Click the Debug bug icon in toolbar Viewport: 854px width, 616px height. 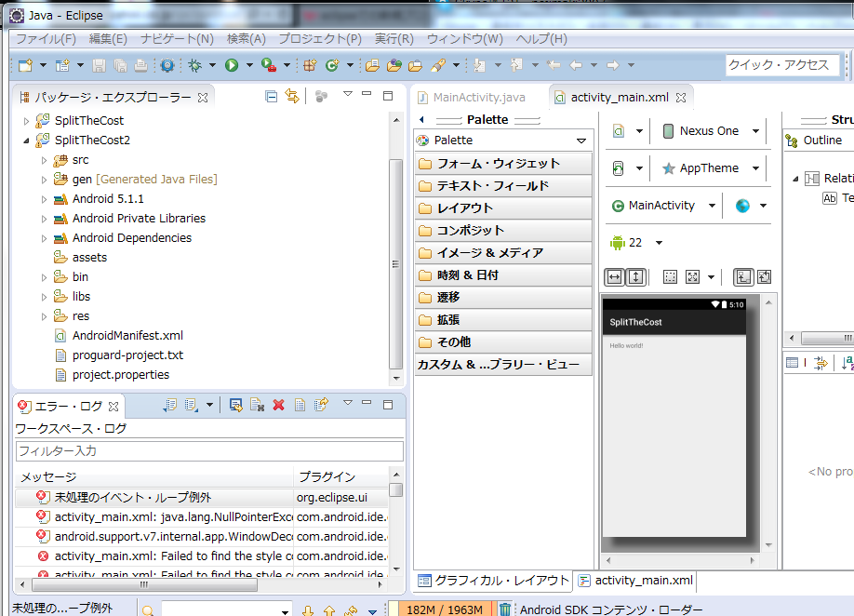195,65
